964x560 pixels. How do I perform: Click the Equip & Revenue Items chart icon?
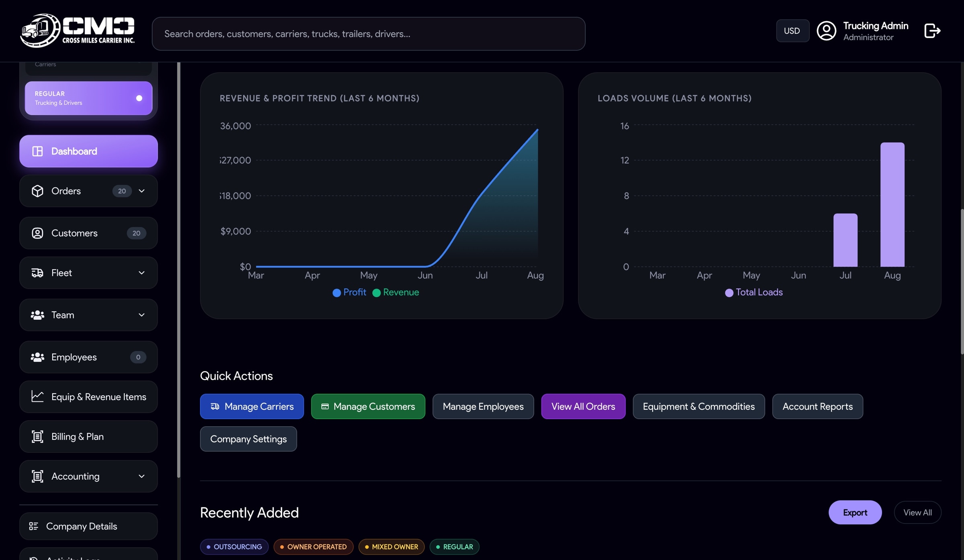tap(37, 397)
